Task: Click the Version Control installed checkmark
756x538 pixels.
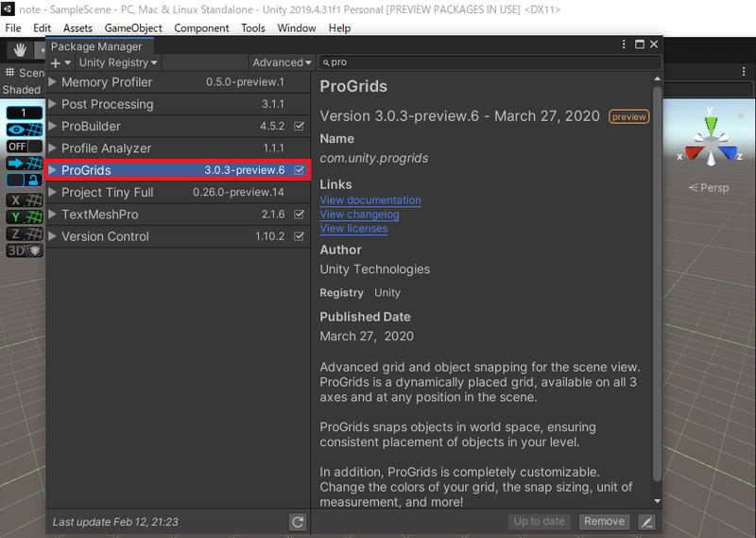Action: (x=299, y=236)
